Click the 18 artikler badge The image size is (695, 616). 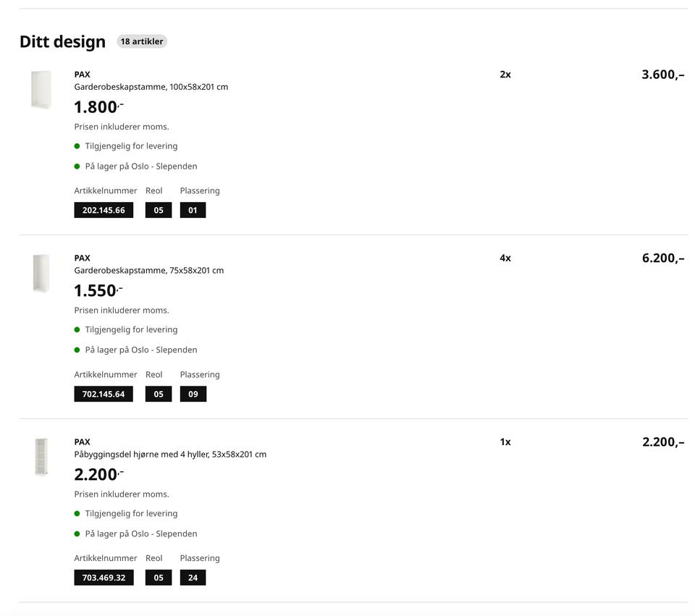pyautogui.click(x=142, y=41)
